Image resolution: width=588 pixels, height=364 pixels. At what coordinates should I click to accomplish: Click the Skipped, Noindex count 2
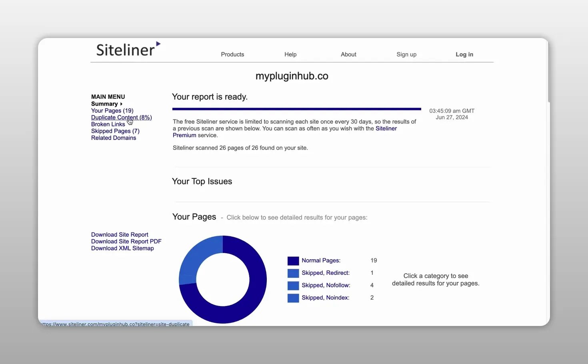pyautogui.click(x=372, y=298)
